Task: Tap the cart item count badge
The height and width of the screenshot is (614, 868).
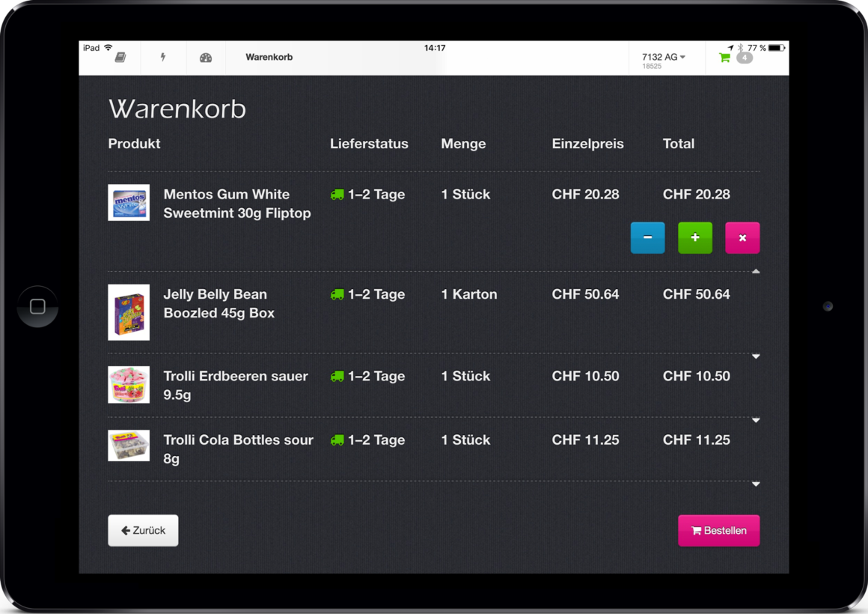Action: pyautogui.click(x=744, y=58)
